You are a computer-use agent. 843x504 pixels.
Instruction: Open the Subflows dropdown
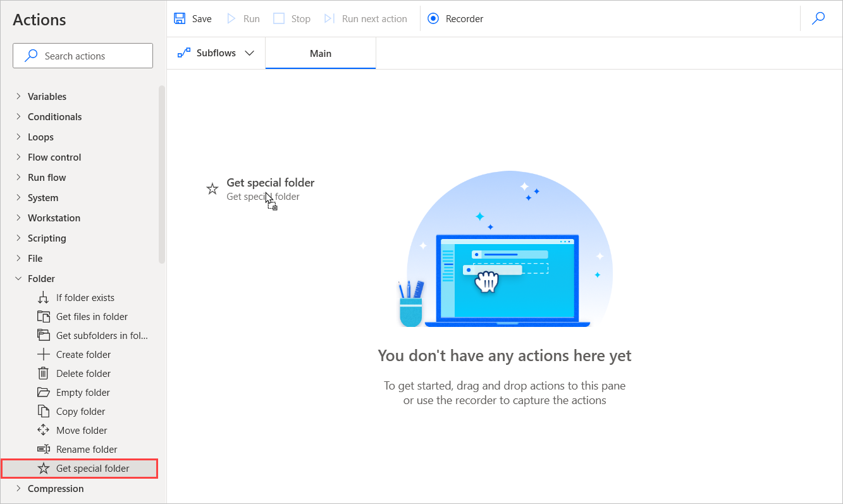coord(216,53)
